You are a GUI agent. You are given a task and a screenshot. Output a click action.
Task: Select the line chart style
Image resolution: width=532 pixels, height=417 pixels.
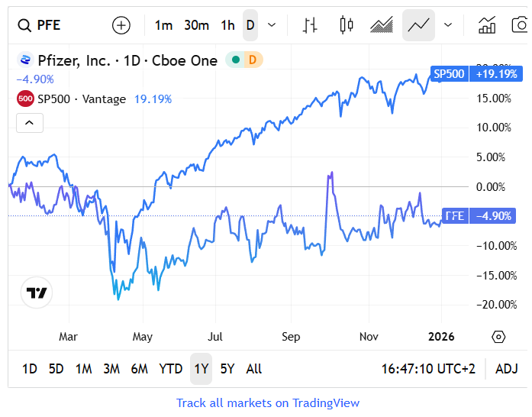pos(418,25)
